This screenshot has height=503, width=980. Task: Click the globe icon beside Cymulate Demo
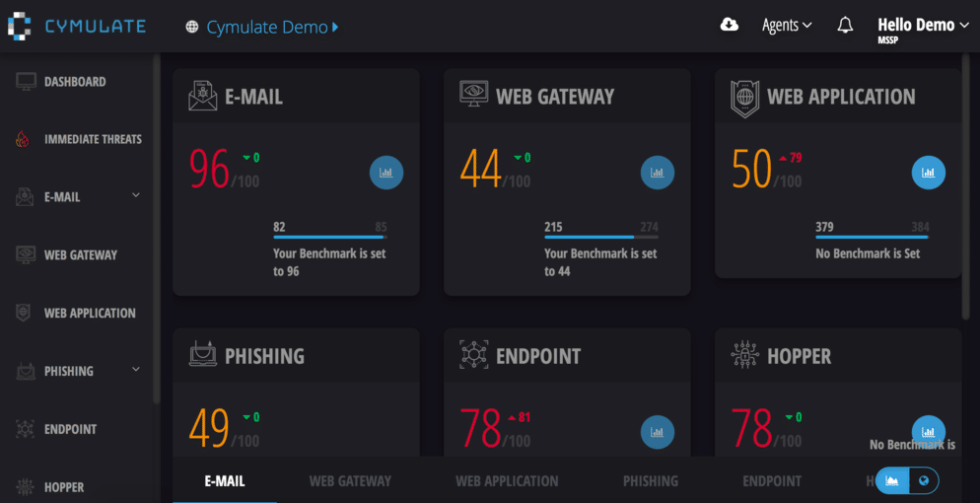tap(192, 27)
